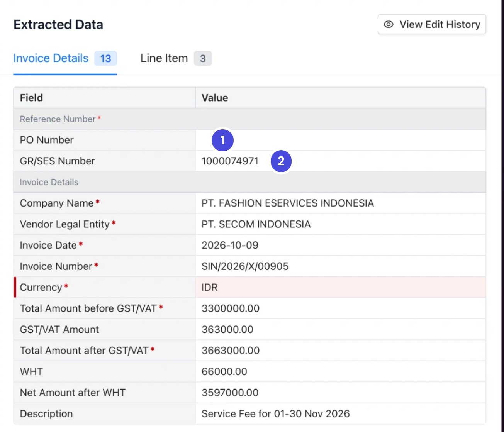This screenshot has width=504, height=432.
Task: Click the Description field label
Action: [x=46, y=413]
